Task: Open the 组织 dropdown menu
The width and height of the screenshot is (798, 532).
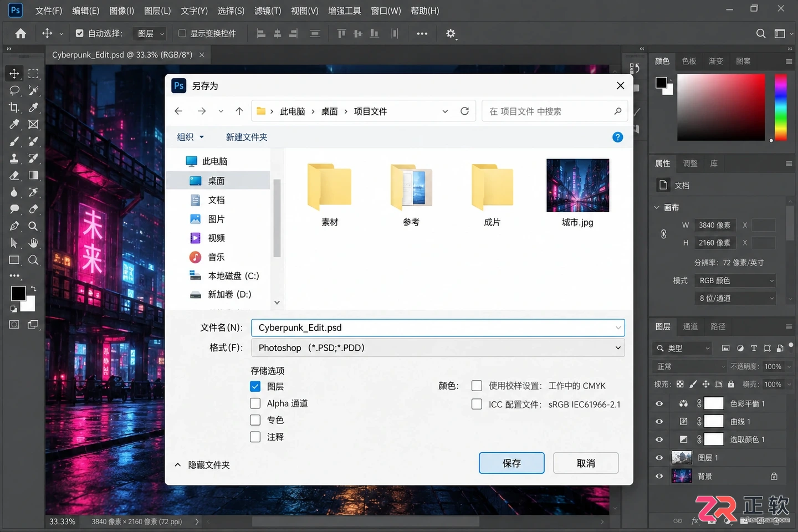Action: [191, 137]
